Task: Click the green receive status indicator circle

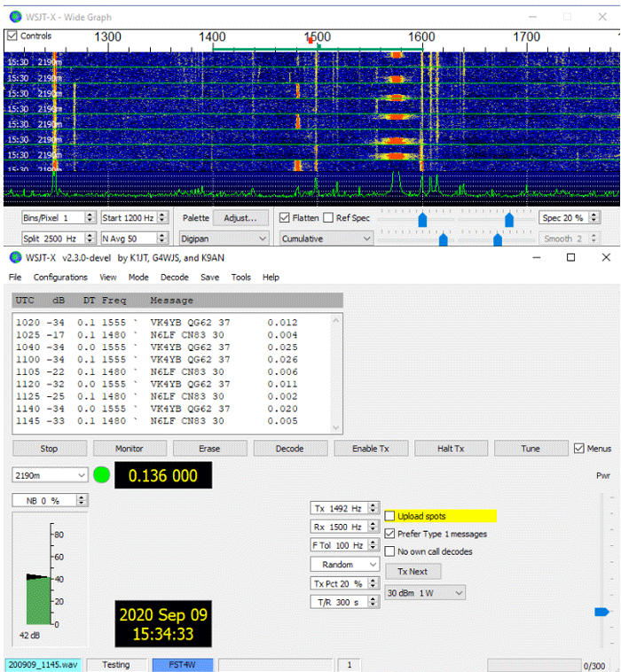Action: (x=102, y=475)
